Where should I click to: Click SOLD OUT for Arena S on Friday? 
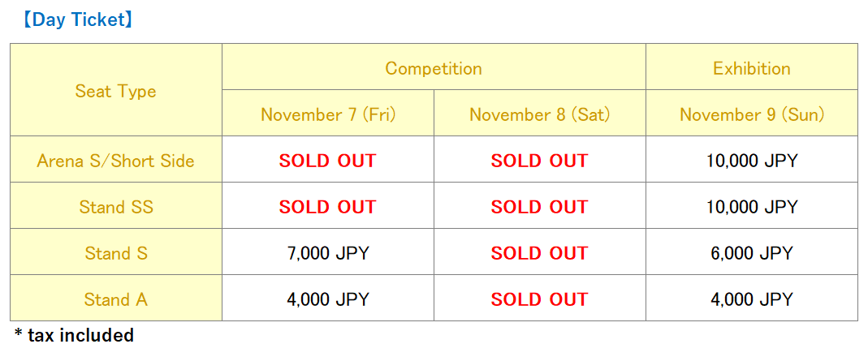[328, 161]
